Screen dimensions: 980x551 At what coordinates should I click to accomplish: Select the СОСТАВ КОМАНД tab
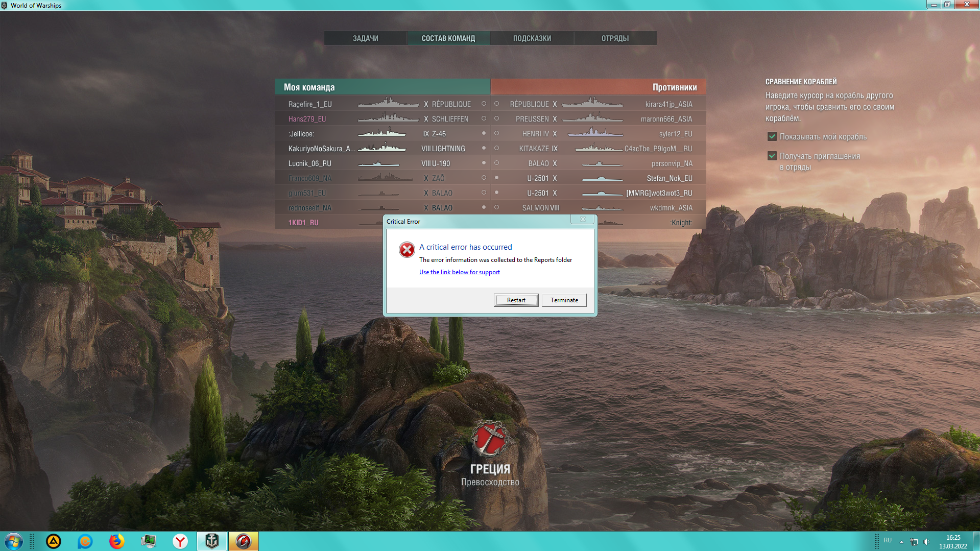(448, 38)
